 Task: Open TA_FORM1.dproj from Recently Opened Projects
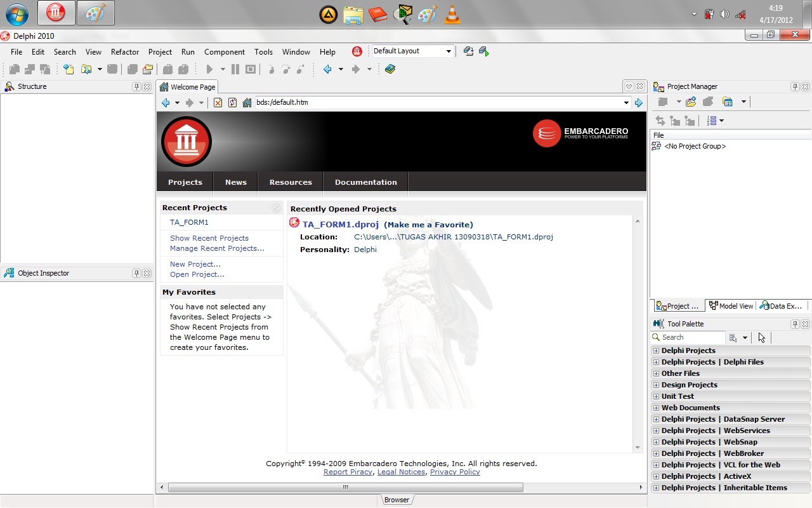click(x=341, y=224)
